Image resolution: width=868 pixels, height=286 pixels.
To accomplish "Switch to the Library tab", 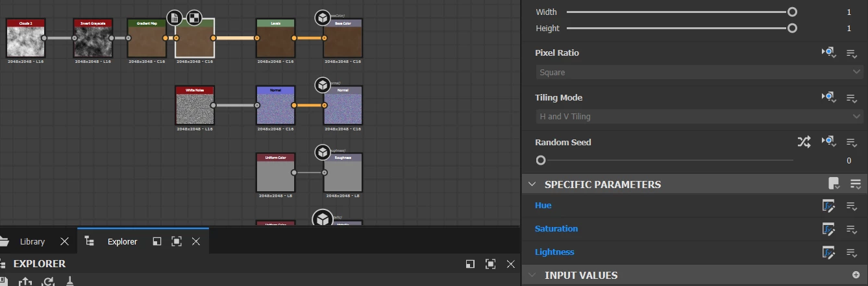I will 32,241.
